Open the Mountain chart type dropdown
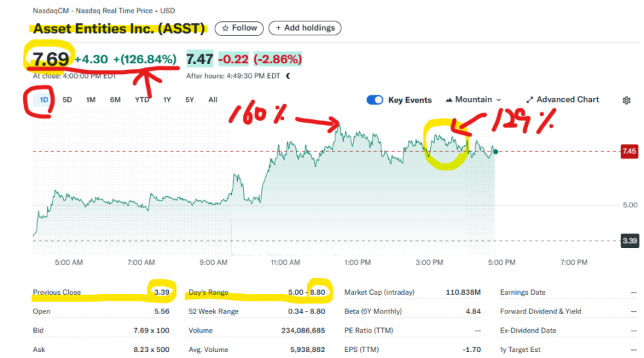 (x=473, y=99)
